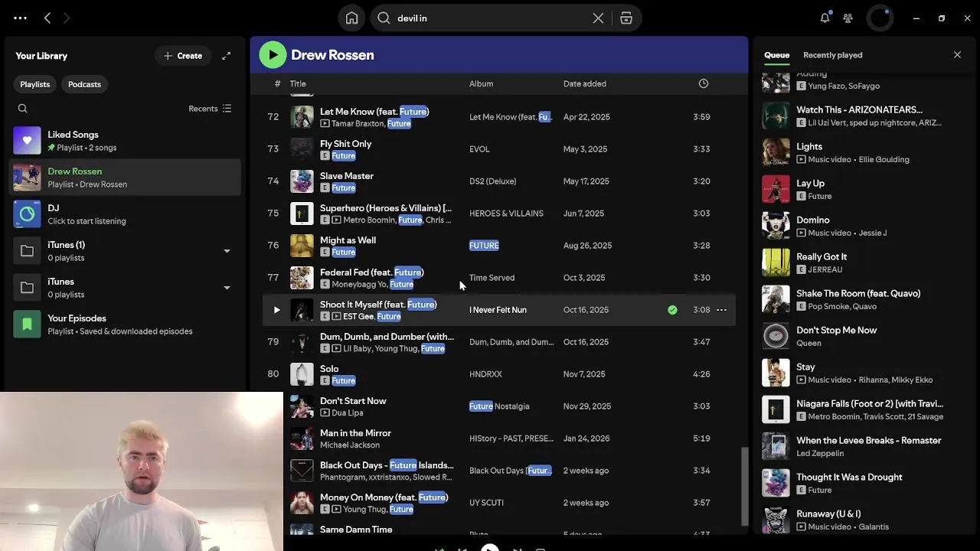980x551 pixels.
Task: Go back with the left arrow
Action: [47, 18]
